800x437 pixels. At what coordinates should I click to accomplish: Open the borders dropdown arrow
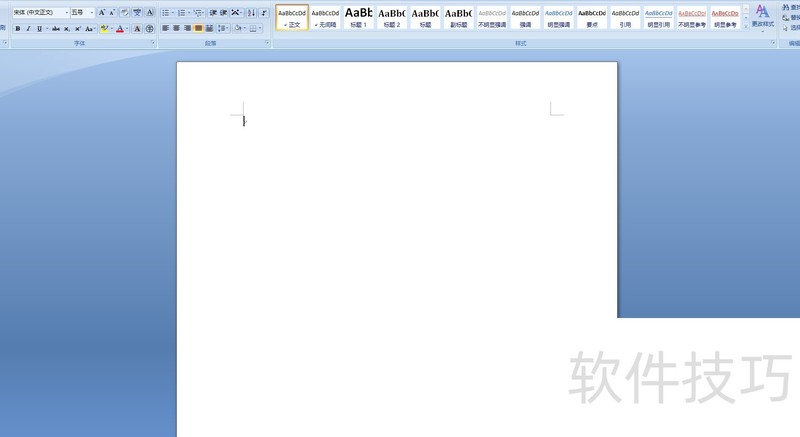click(x=261, y=29)
